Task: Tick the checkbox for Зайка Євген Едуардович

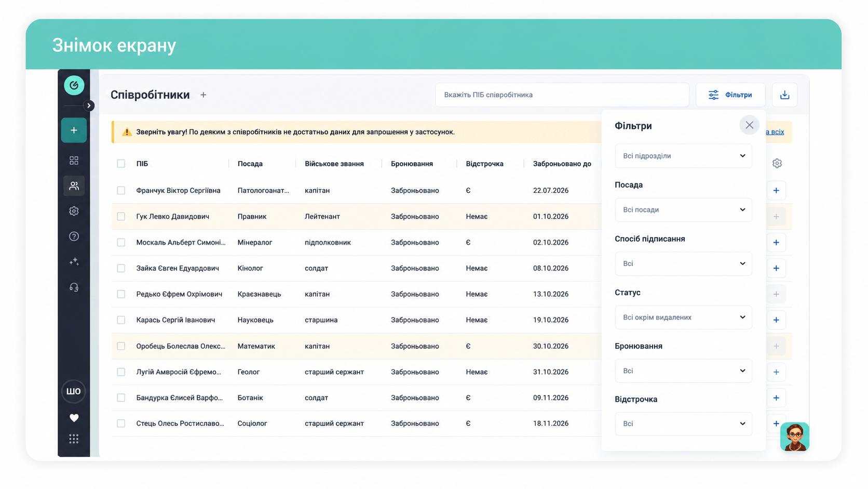Action: (x=121, y=268)
